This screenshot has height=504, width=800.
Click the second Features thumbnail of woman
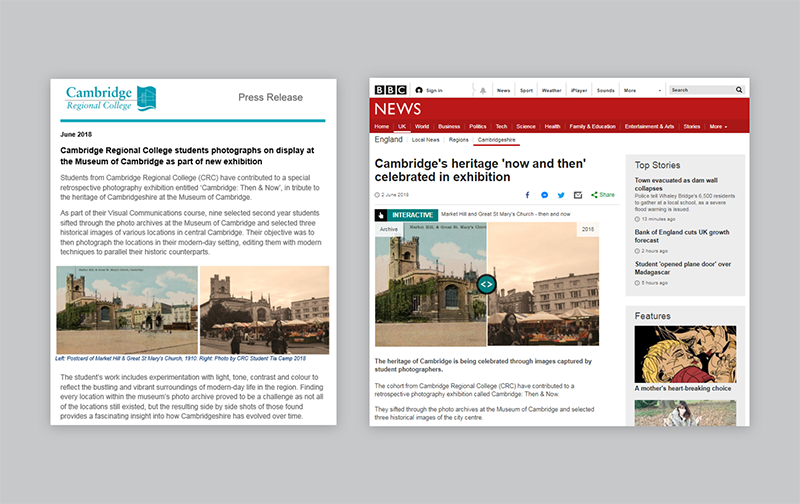click(x=685, y=413)
